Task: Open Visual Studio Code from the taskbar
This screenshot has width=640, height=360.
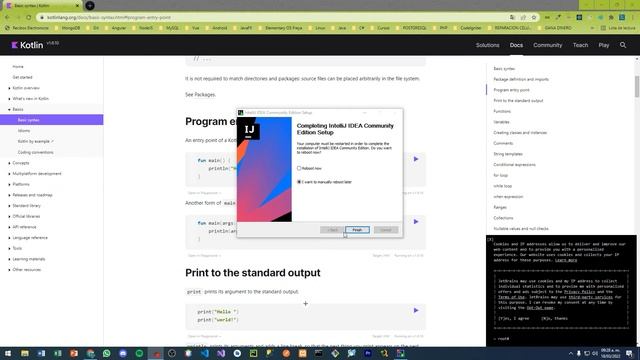Action: 204,353
